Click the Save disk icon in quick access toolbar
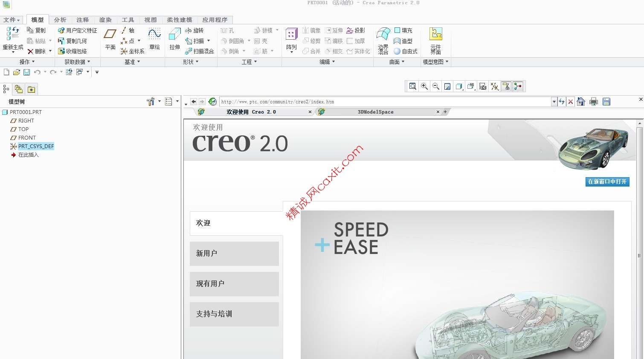The image size is (644, 359). pyautogui.click(x=26, y=72)
